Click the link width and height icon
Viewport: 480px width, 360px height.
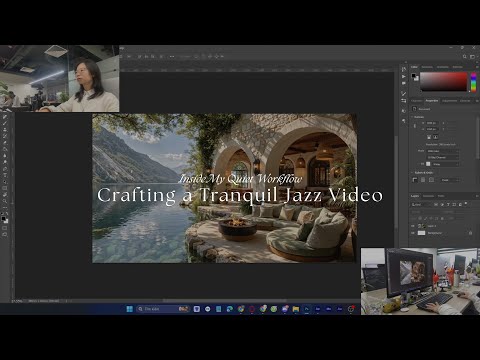[x=415, y=126]
